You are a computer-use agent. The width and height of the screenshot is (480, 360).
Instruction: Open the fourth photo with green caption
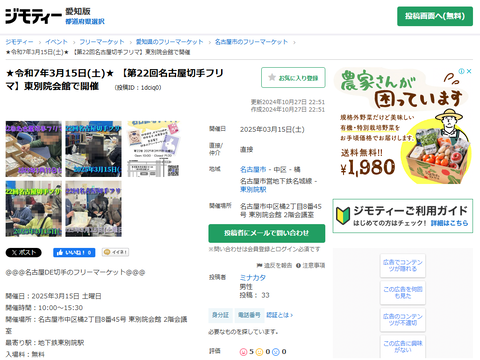coord(34,209)
